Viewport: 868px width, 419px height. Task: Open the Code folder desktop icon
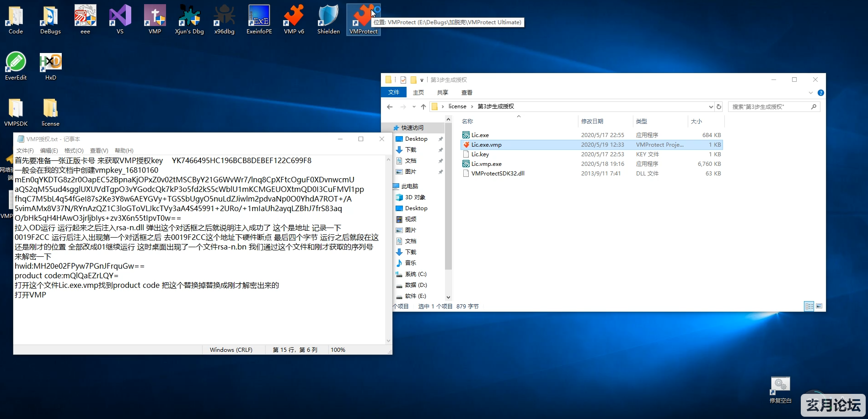click(x=16, y=20)
